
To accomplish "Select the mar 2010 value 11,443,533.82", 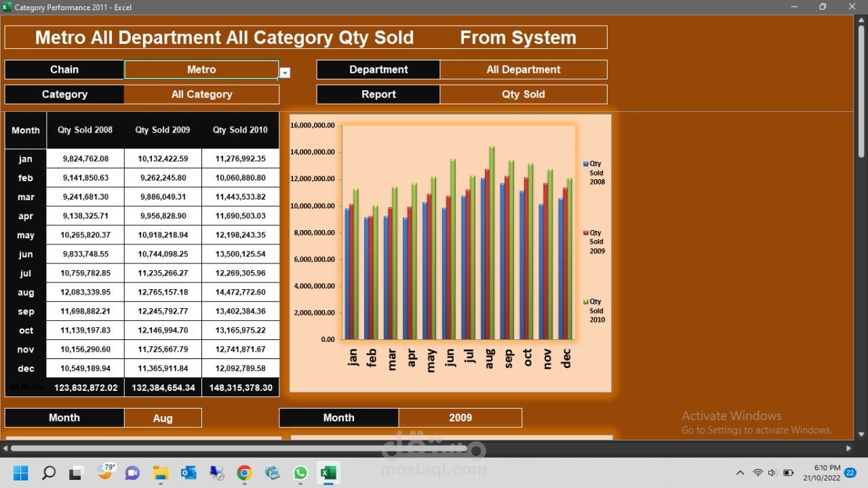I will click(x=240, y=197).
